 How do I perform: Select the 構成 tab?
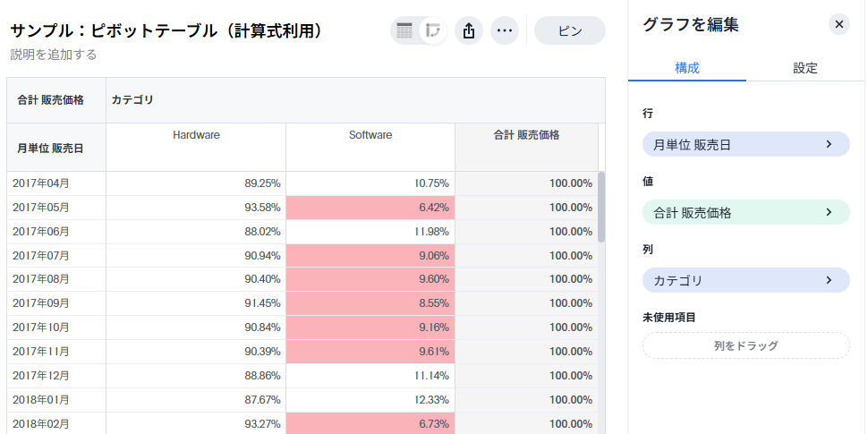[687, 68]
